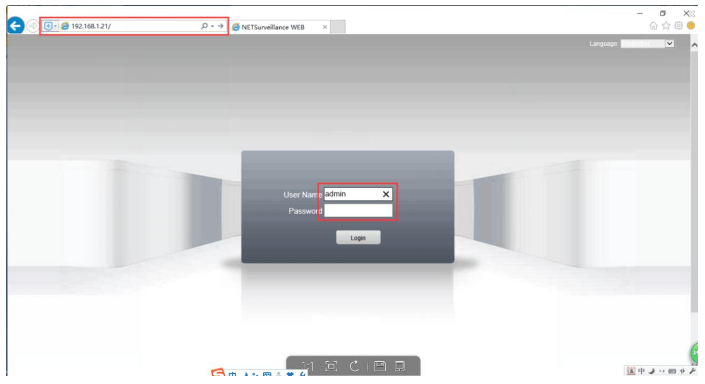Open Favorites star icon
Viewport: 705px width, 384px height.
[x=666, y=26]
